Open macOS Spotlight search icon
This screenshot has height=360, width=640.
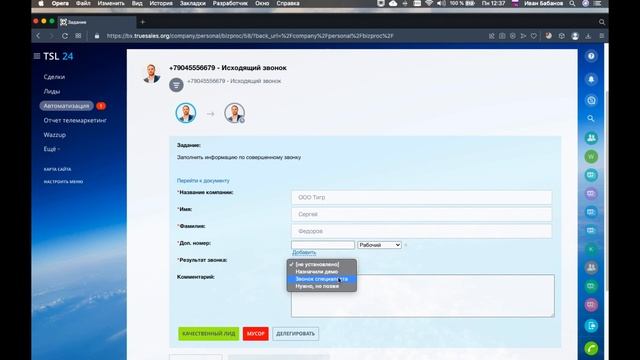coord(572,3)
